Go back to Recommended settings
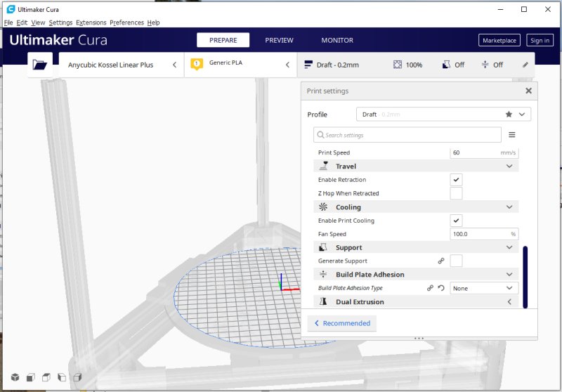562x392 pixels. click(342, 323)
